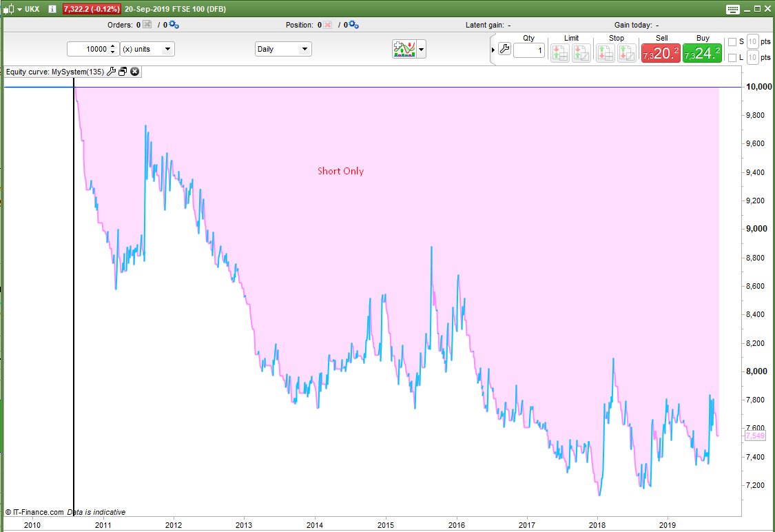Click the 2019 time axis label
Screen dimensions: 775x532
(668, 525)
